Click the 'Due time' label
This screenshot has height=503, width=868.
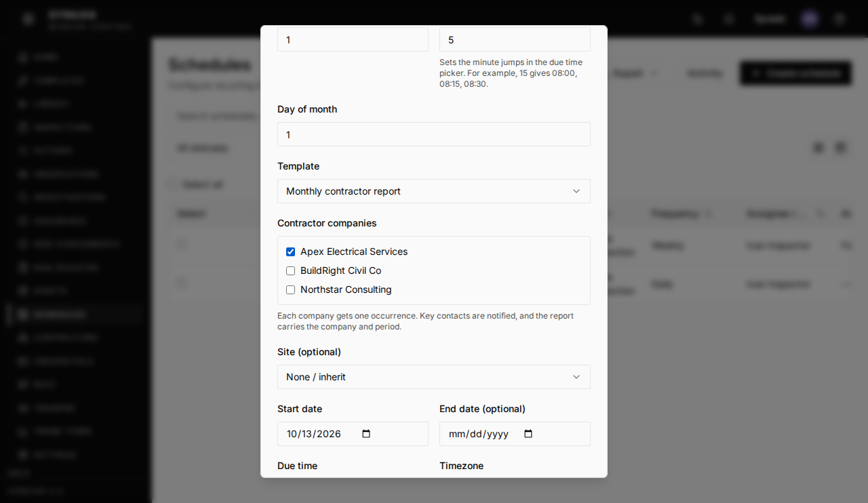tap(297, 466)
